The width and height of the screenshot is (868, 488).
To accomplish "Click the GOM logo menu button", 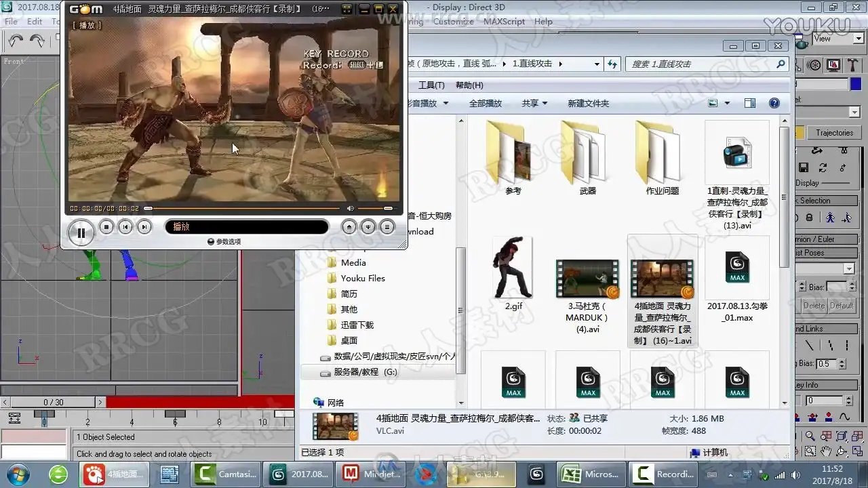I will [86, 9].
